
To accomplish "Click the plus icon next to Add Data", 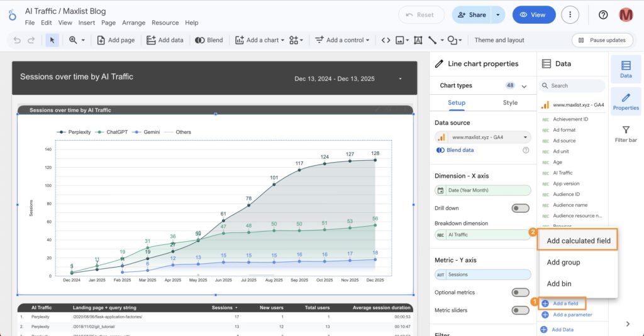I will [544, 330].
